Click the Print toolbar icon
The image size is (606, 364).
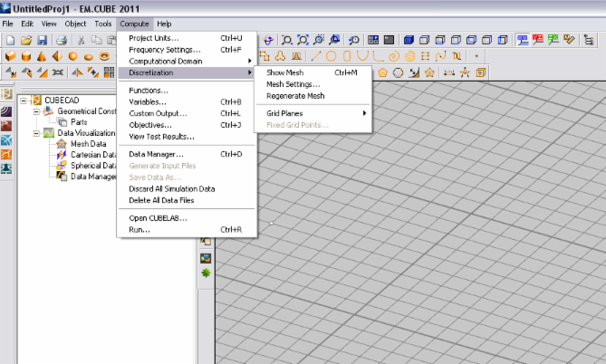tap(61, 40)
